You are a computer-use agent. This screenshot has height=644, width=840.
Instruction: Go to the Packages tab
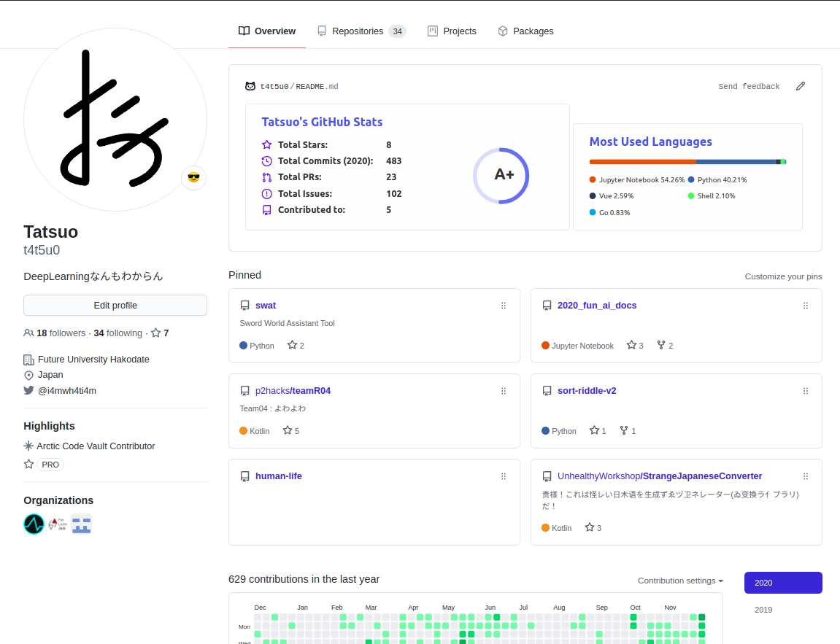pos(525,31)
